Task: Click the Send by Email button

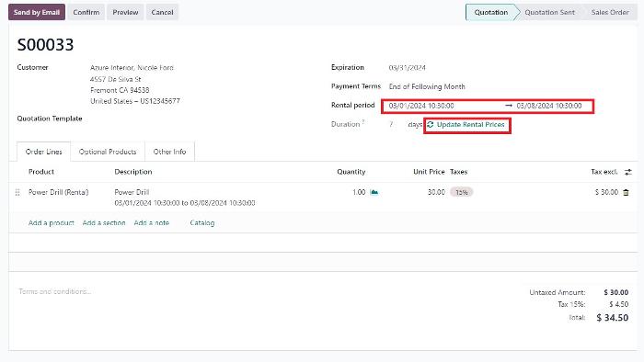Action: coord(37,12)
